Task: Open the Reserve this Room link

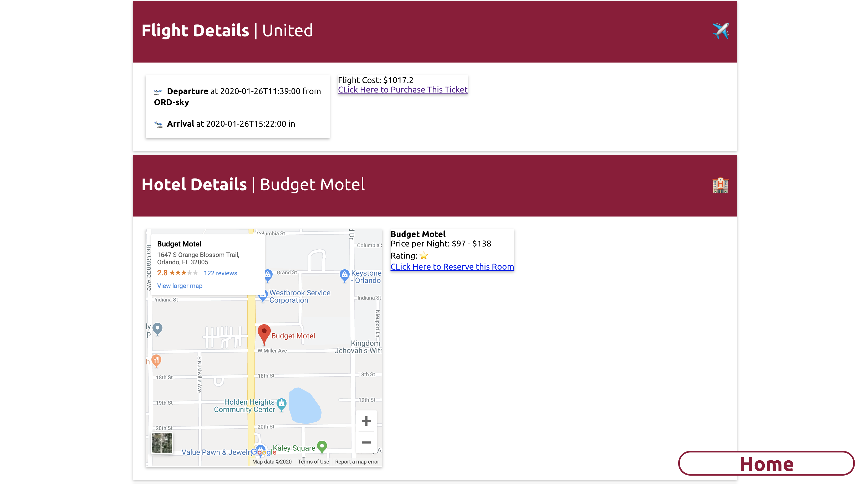Action: (x=452, y=267)
